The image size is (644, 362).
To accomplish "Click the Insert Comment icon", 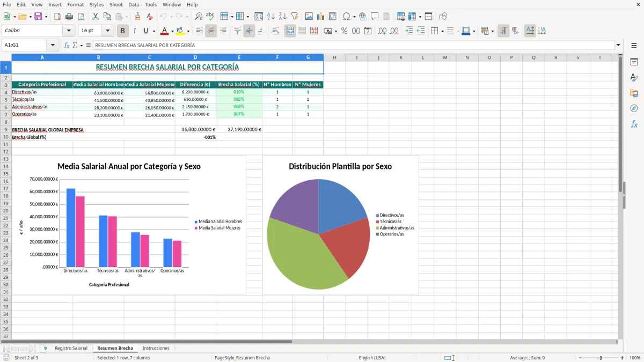I will coord(375,17).
